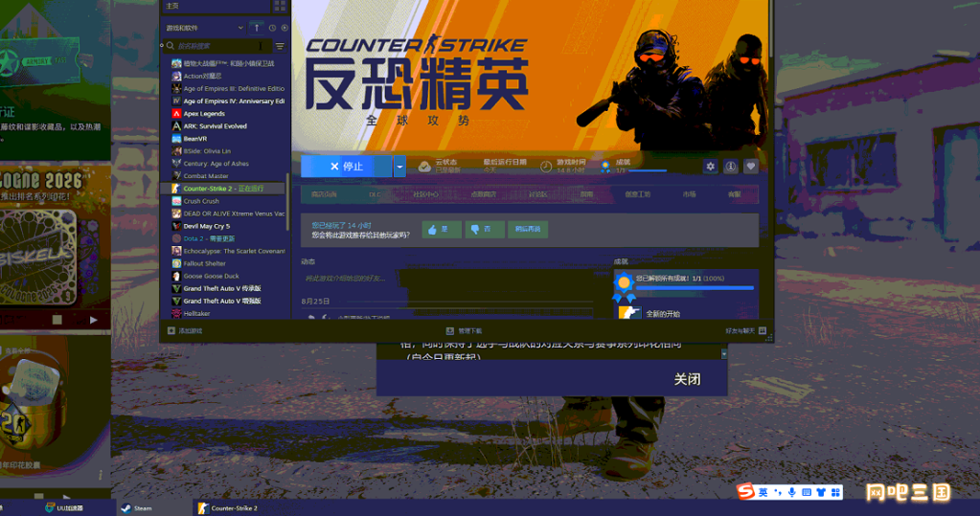Viewport: 980px width, 516px height.
Task: Click the play time clock icon
Action: point(546,167)
